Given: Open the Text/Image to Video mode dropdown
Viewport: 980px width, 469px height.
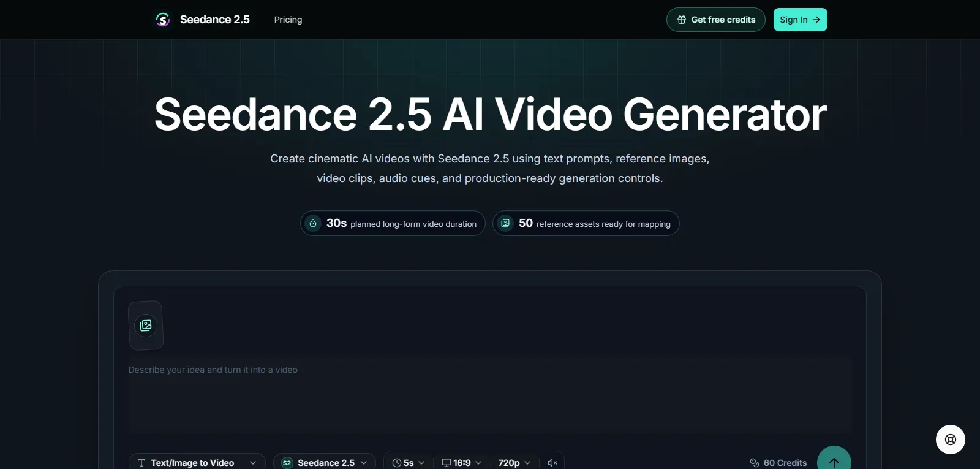Looking at the screenshot, I should tap(197, 463).
